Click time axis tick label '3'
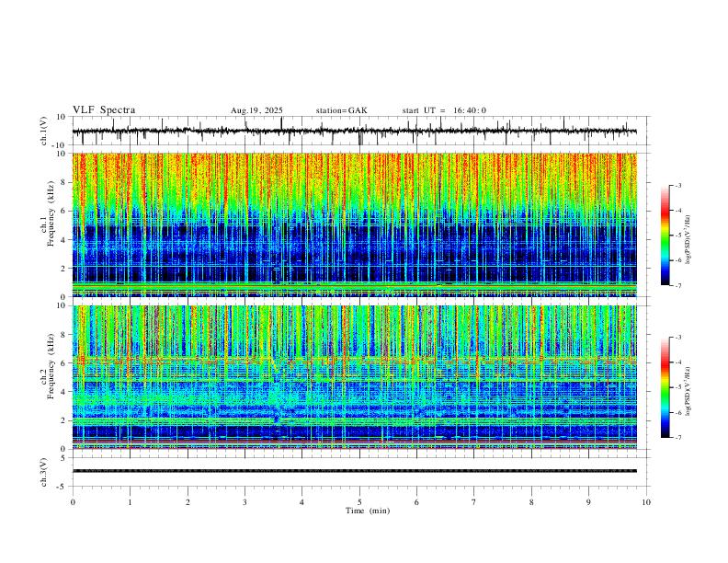 [245, 502]
